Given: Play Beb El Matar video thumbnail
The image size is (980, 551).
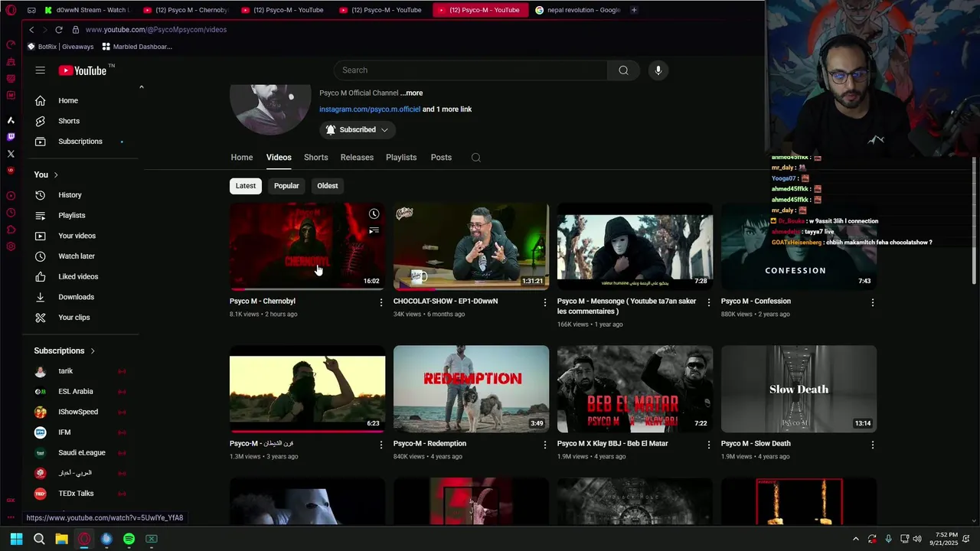Looking at the screenshot, I should coord(635,389).
